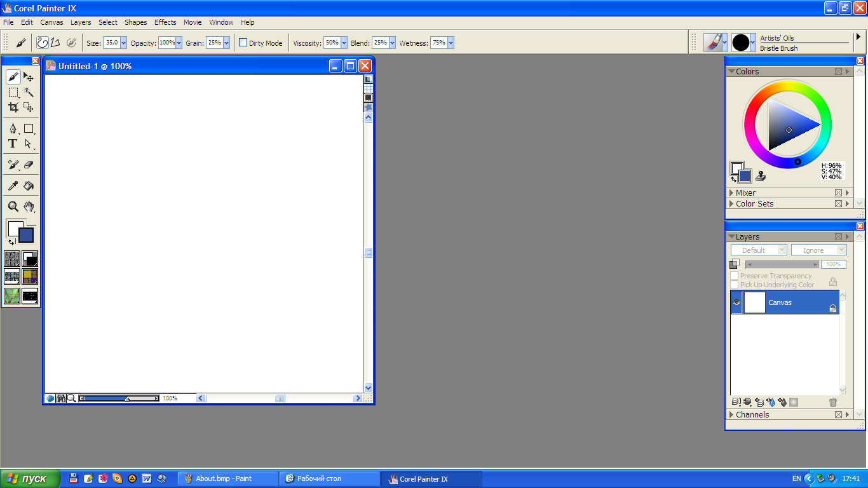Image resolution: width=868 pixels, height=488 pixels.
Task: Select the Pen shape tool
Action: pos(13,129)
